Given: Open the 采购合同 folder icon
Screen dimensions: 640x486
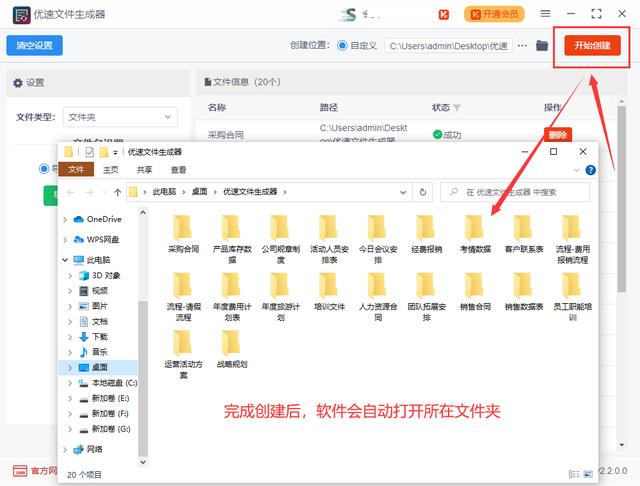Looking at the screenshot, I should point(182,228).
